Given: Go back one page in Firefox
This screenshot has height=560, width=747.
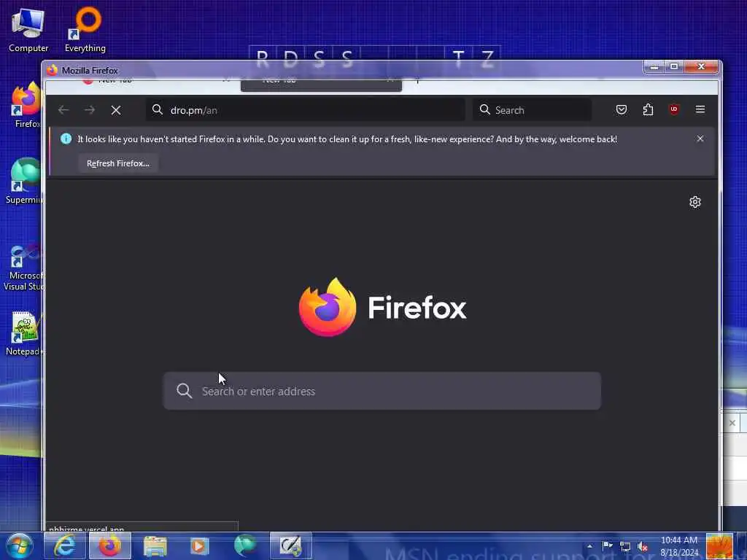Looking at the screenshot, I should [63, 110].
